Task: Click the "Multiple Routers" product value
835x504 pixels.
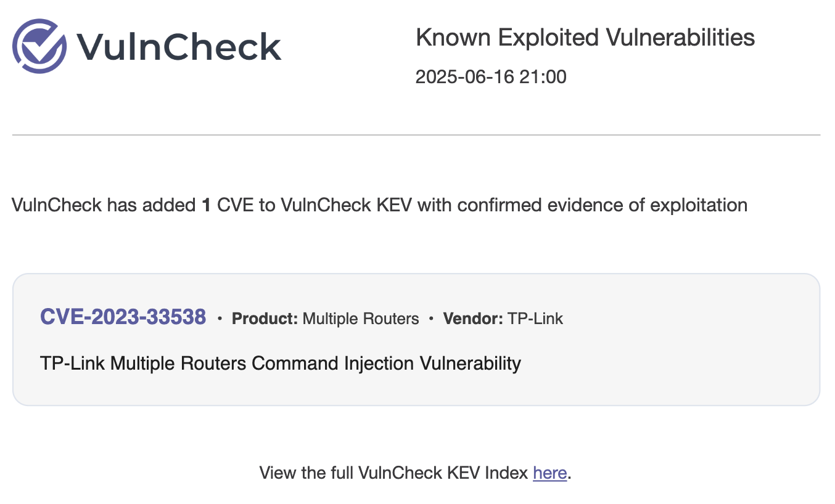Action: point(361,319)
